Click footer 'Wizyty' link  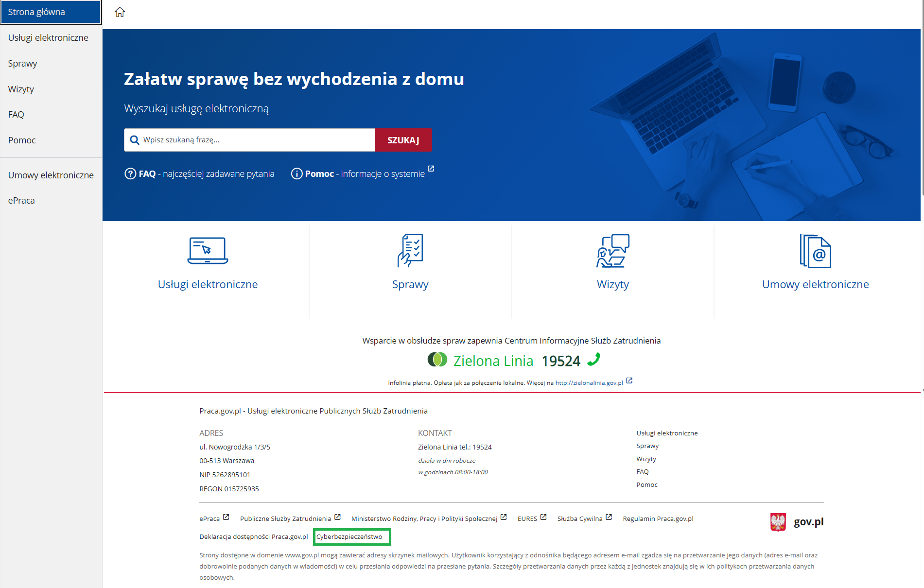(646, 459)
